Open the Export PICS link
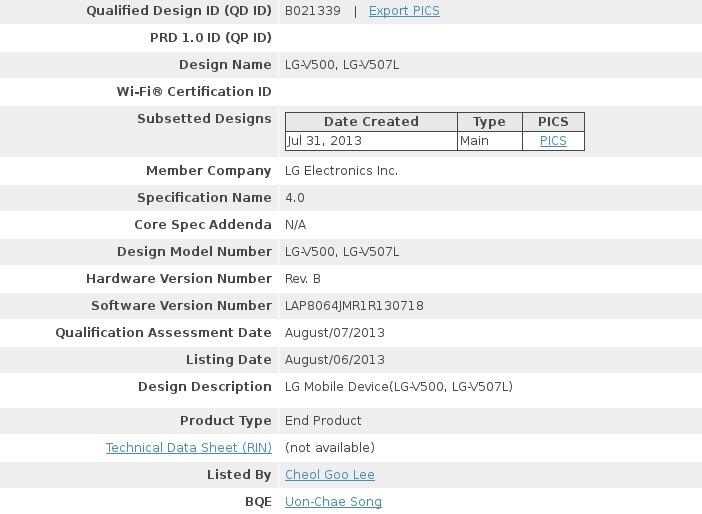 [x=404, y=11]
